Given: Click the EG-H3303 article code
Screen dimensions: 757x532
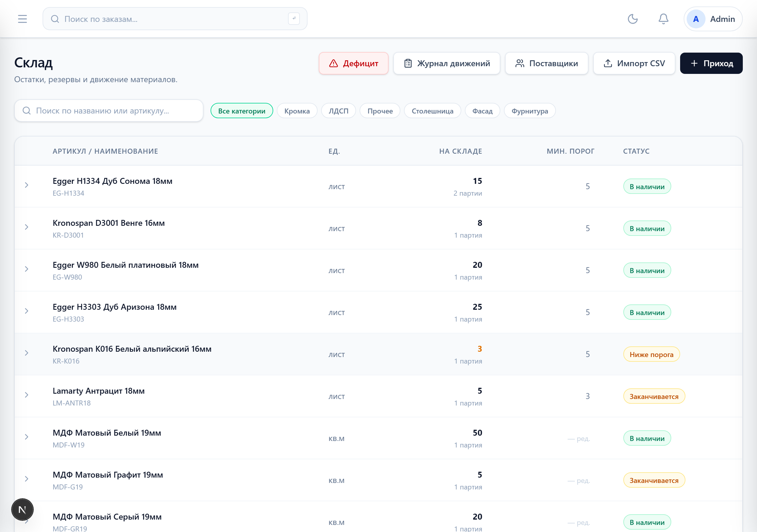Looking at the screenshot, I should coord(68,319).
